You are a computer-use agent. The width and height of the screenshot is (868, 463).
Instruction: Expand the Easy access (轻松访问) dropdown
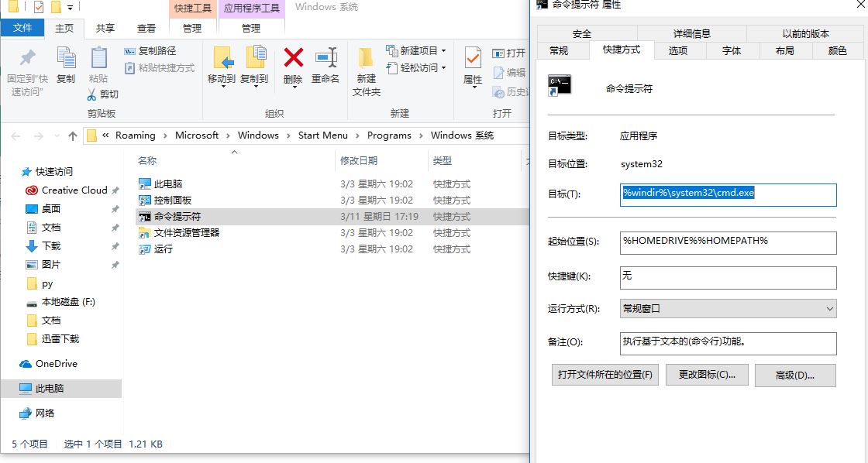coord(423,68)
